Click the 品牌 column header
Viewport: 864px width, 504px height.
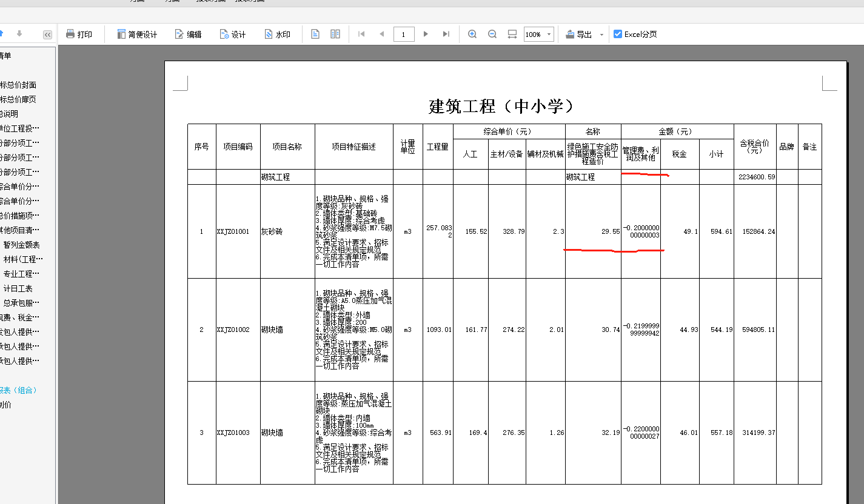[787, 147]
